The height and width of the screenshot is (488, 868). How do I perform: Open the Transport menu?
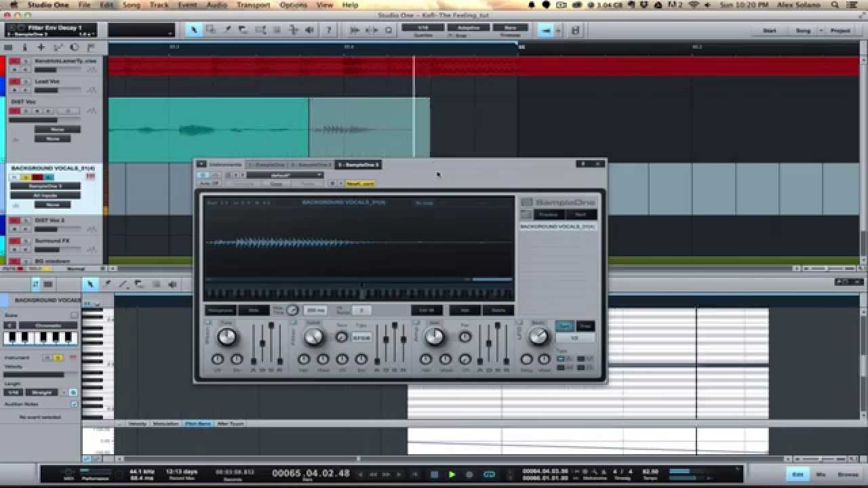[x=254, y=5]
